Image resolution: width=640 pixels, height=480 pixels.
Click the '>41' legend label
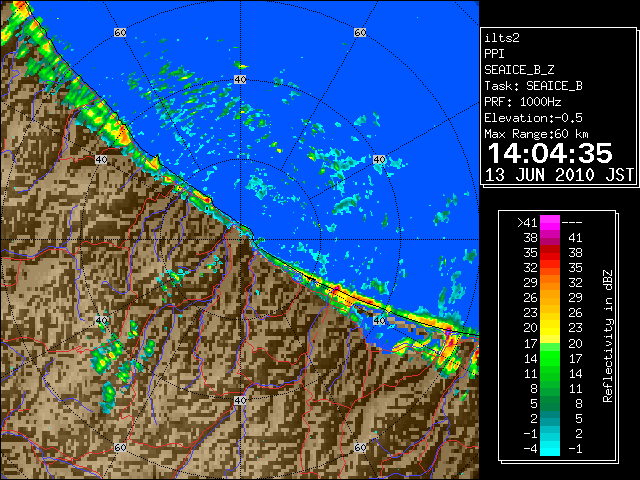[527, 222]
